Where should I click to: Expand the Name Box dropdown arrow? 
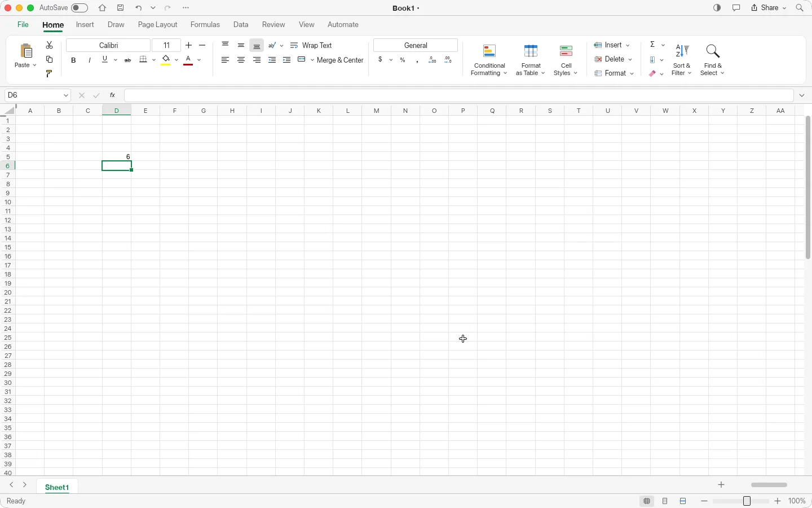66,95
